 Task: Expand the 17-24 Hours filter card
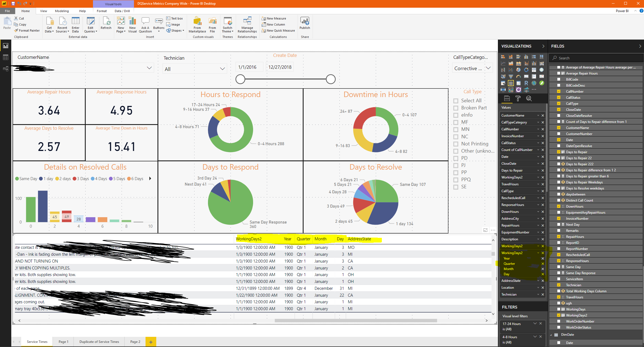click(535, 323)
